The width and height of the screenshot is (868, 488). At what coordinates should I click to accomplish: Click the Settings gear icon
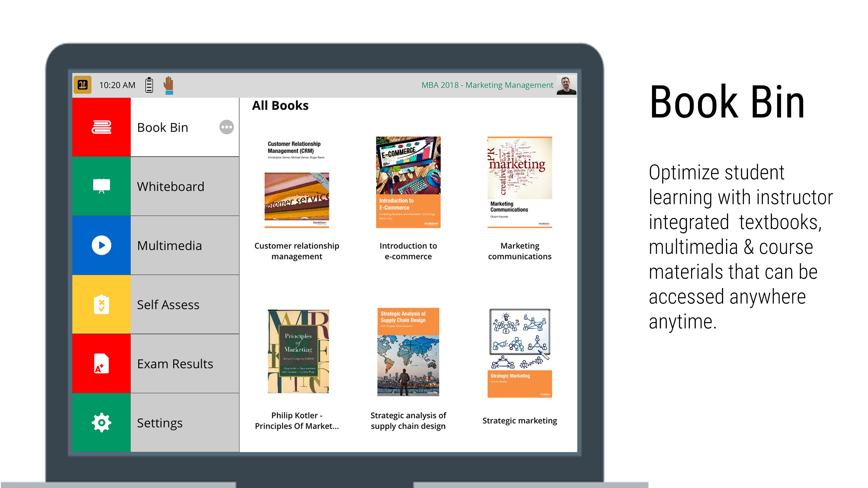coord(101,423)
